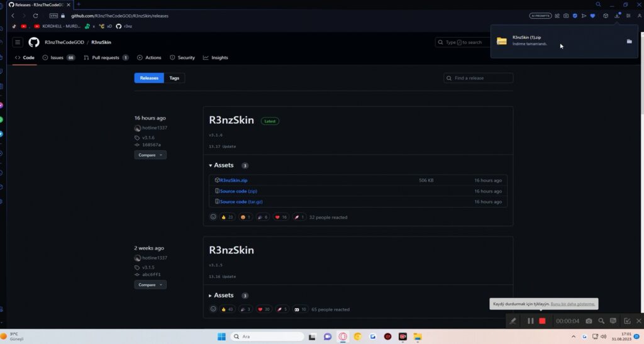The width and height of the screenshot is (644, 344).
Task: Click the downloads icon in browser toolbar
Action: [618, 16]
